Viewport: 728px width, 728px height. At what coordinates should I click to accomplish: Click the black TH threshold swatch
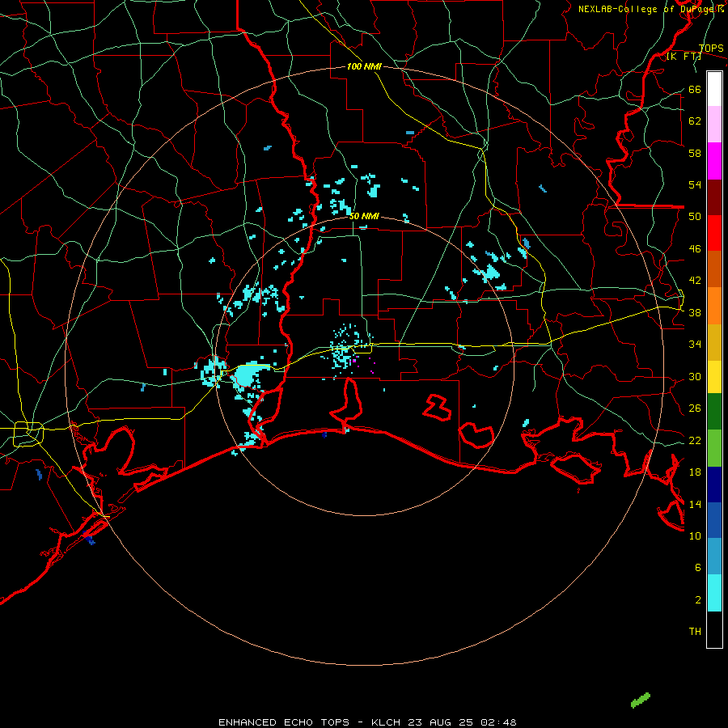(714, 629)
